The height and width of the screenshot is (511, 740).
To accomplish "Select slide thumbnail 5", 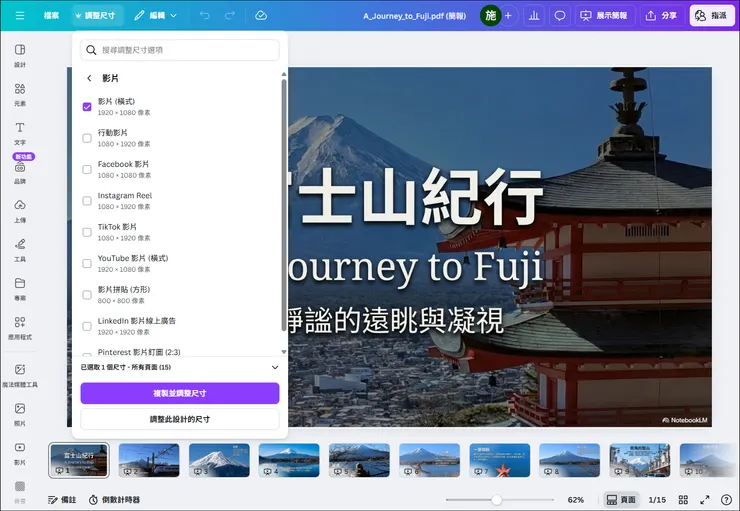I will point(359,460).
